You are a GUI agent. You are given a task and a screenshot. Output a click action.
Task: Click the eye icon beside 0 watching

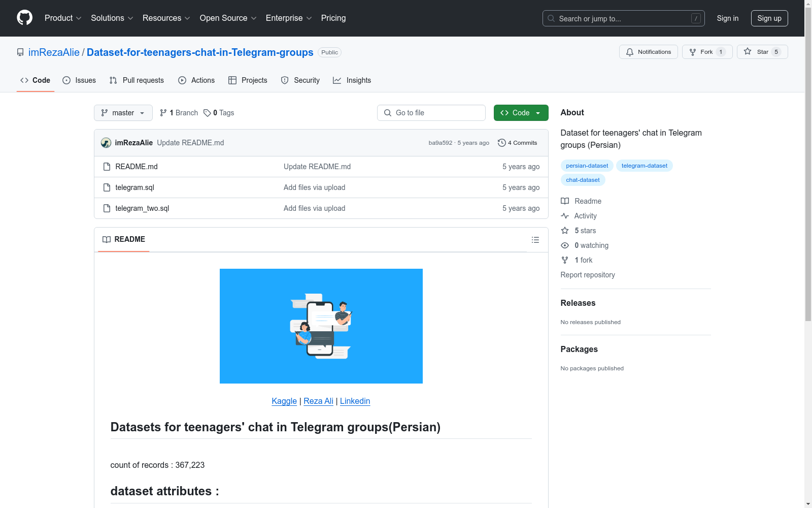tap(565, 245)
